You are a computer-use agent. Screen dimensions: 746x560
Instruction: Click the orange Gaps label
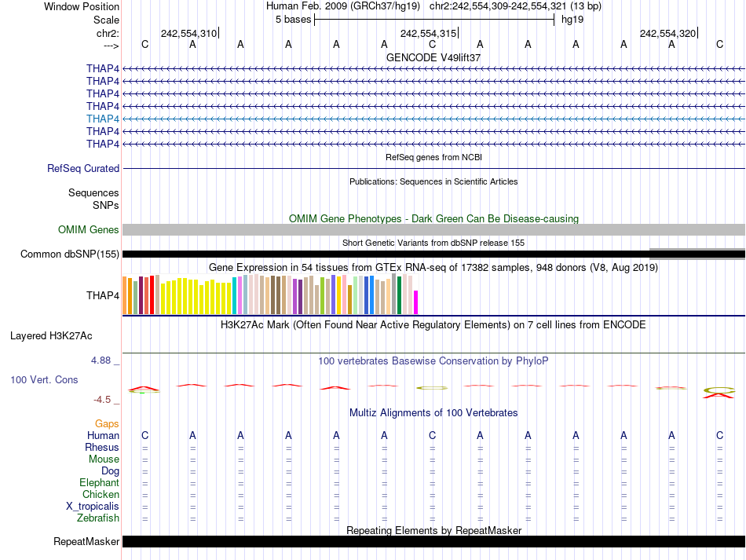click(107, 423)
